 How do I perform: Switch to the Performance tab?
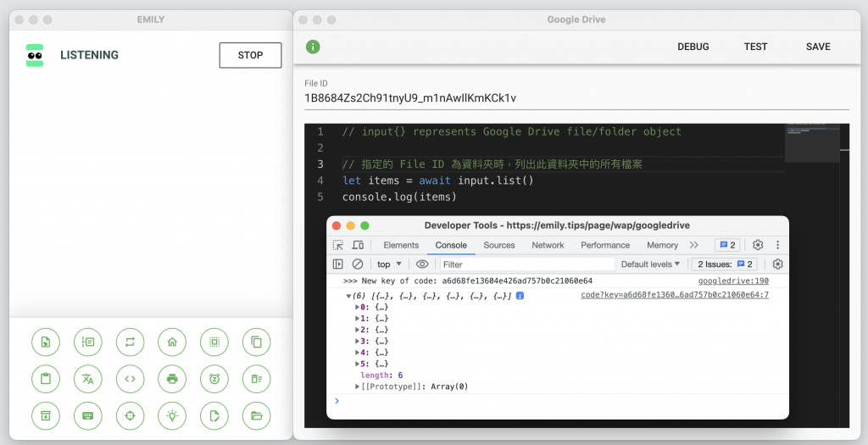click(x=605, y=245)
